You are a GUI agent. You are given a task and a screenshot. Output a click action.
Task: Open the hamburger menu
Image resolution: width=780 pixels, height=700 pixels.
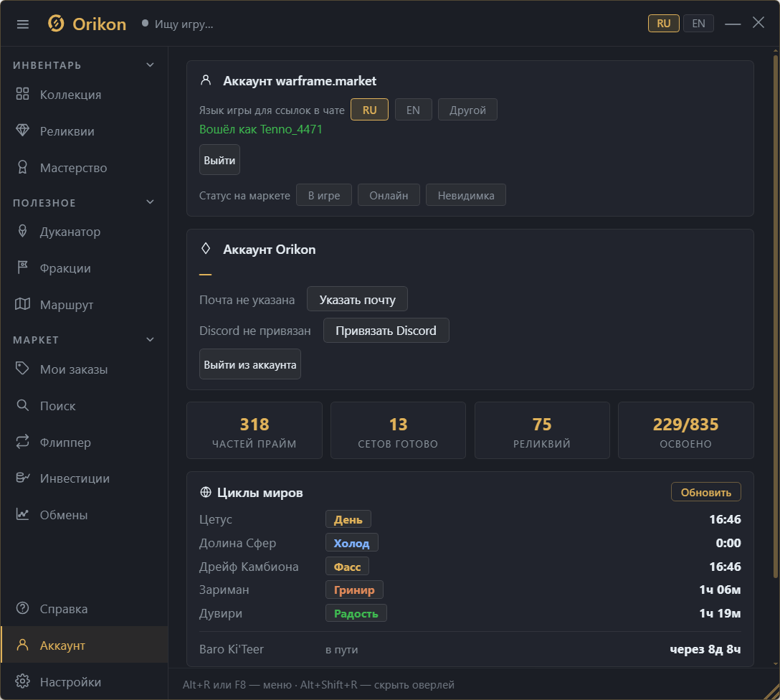click(23, 24)
